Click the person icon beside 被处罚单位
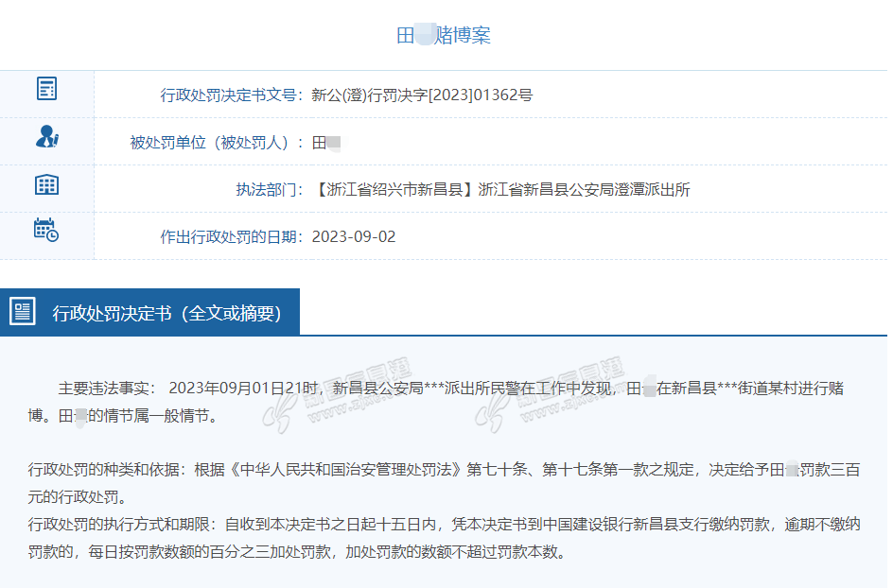This screenshot has height=588, width=893. click(46, 137)
